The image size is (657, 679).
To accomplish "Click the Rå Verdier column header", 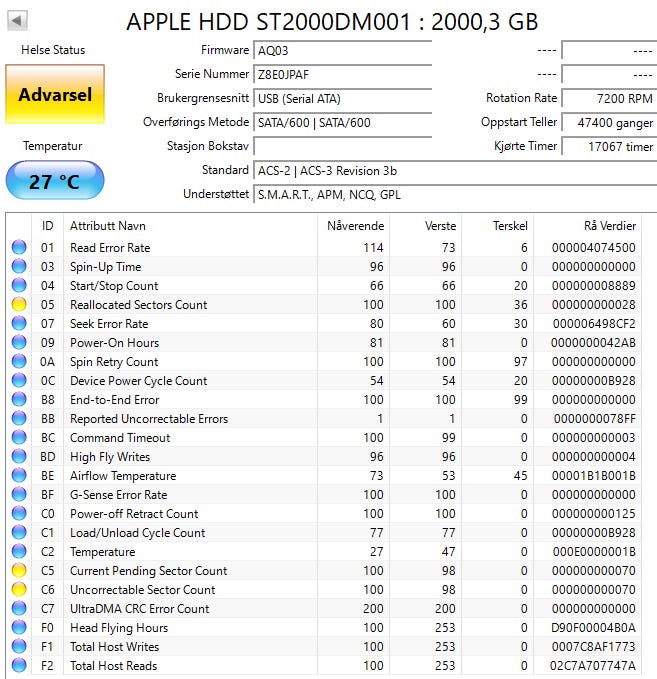I will (x=609, y=226).
